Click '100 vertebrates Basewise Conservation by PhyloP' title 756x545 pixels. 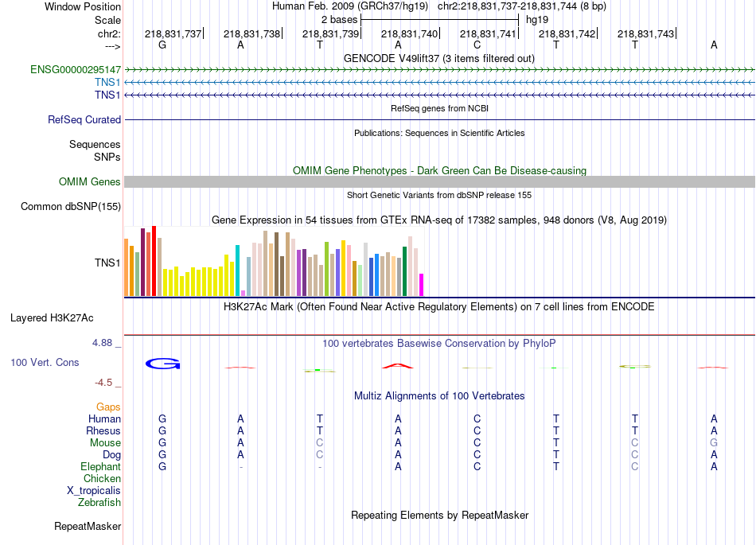pyautogui.click(x=438, y=343)
